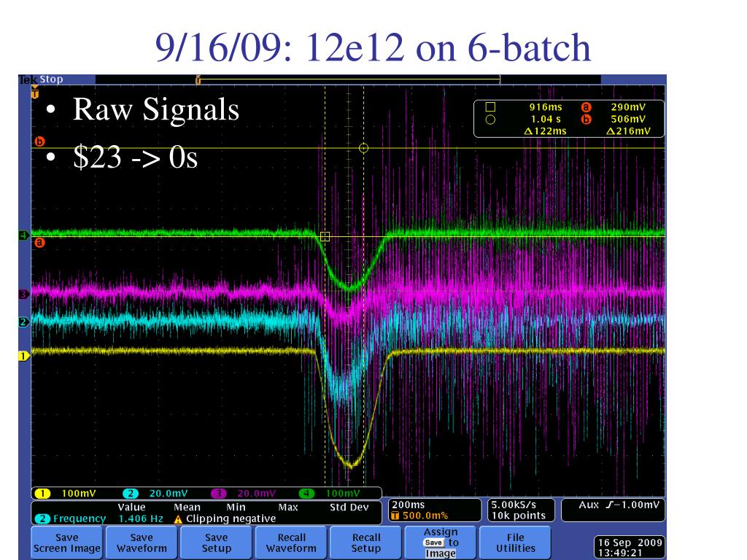Screen dimensions: 747x560
Task: Click the 500.0m% trigger position readout
Action: tap(420, 516)
